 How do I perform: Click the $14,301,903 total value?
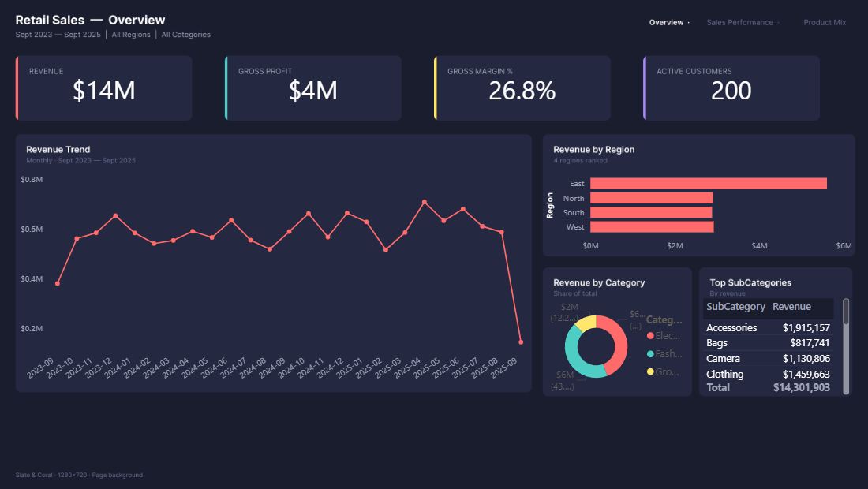[802, 388]
